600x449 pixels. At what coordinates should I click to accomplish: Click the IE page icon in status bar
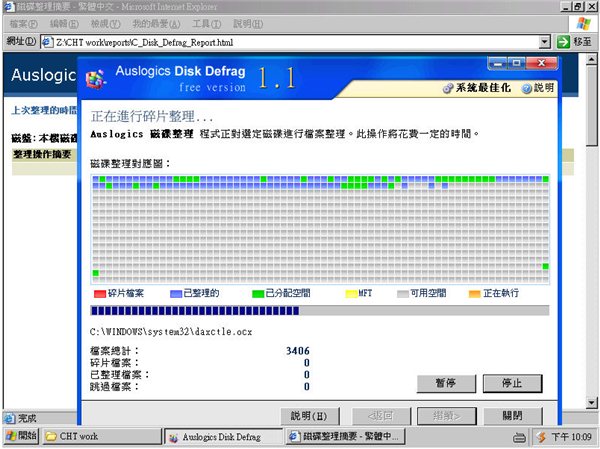[x=10, y=418]
